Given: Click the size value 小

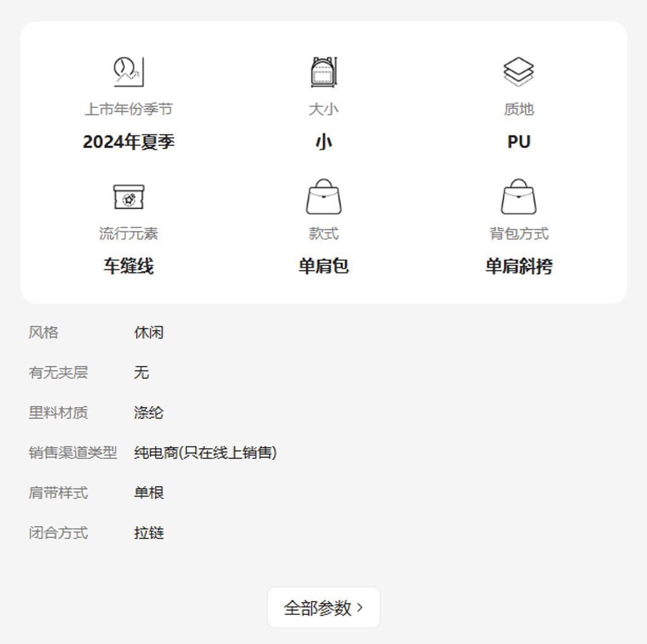Looking at the screenshot, I should pos(324,142).
